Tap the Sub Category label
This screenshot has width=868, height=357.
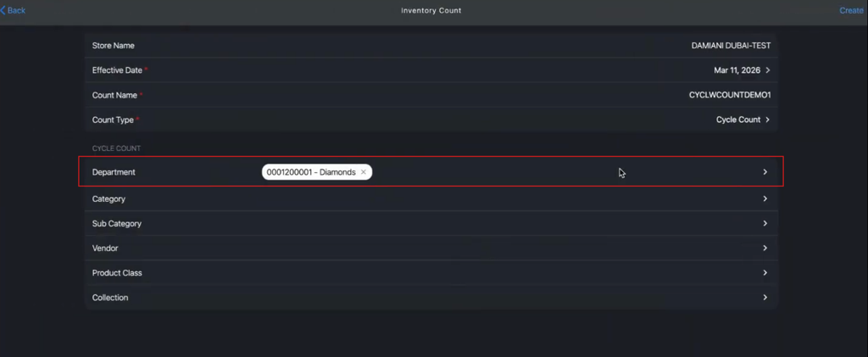(117, 224)
